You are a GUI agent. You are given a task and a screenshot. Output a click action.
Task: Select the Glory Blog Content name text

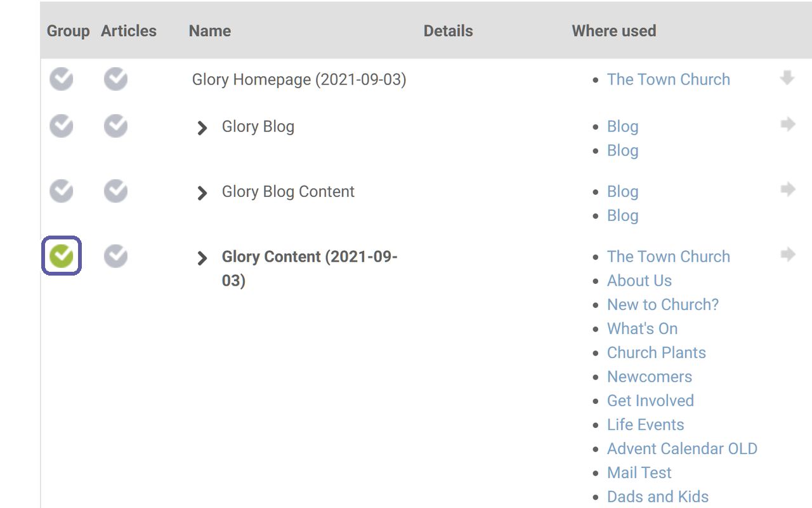pos(288,191)
